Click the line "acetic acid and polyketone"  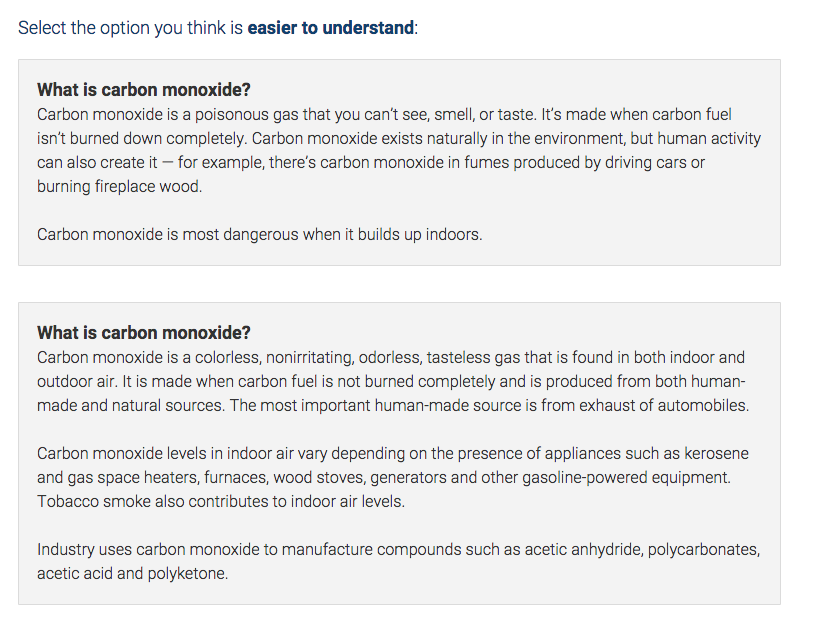(x=132, y=574)
